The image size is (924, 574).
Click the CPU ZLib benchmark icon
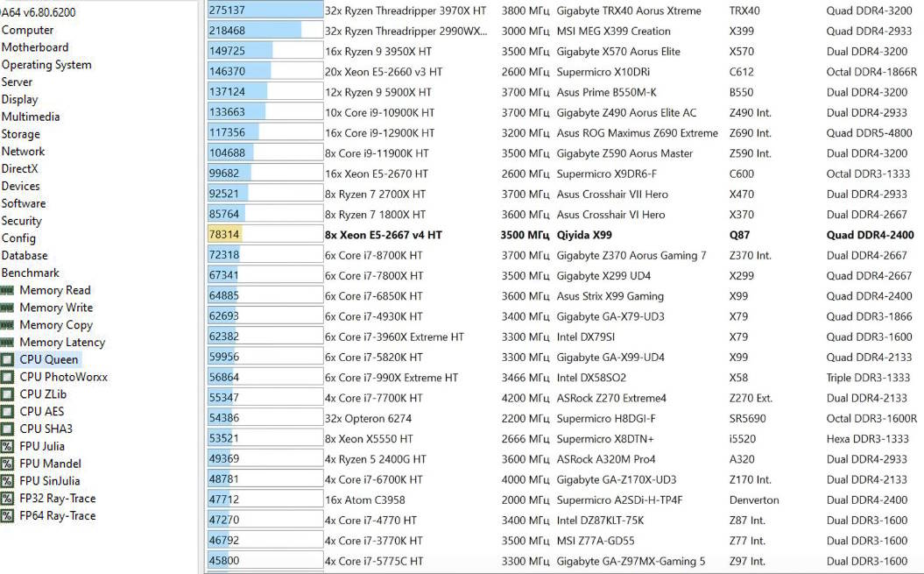tap(7, 394)
